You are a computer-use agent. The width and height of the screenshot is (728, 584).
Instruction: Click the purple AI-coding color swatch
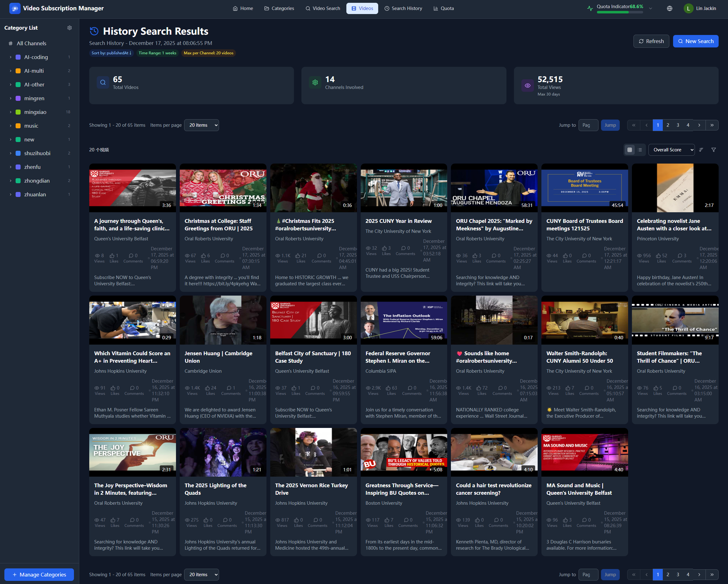[18, 57]
